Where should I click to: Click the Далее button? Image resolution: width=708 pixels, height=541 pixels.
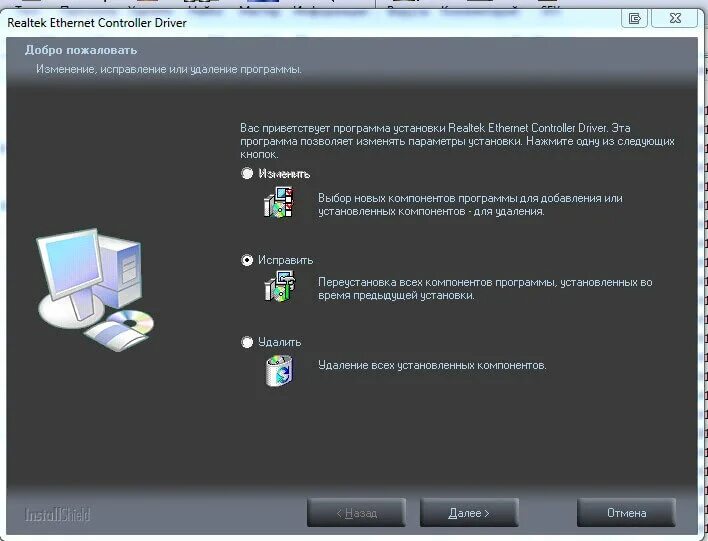(469, 513)
